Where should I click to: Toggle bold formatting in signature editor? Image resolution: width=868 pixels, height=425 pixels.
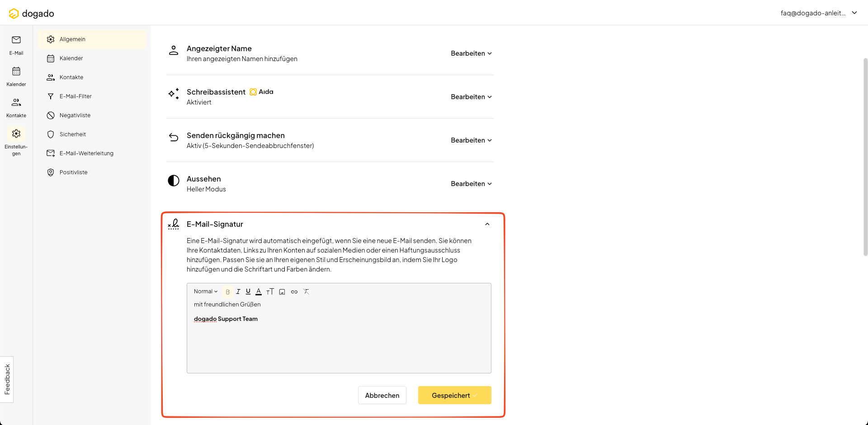click(x=227, y=292)
